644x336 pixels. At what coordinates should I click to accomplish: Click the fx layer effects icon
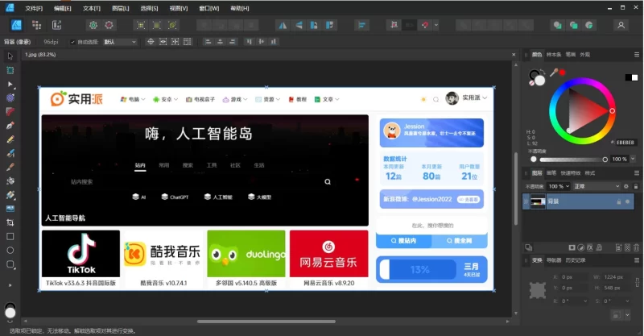click(590, 247)
